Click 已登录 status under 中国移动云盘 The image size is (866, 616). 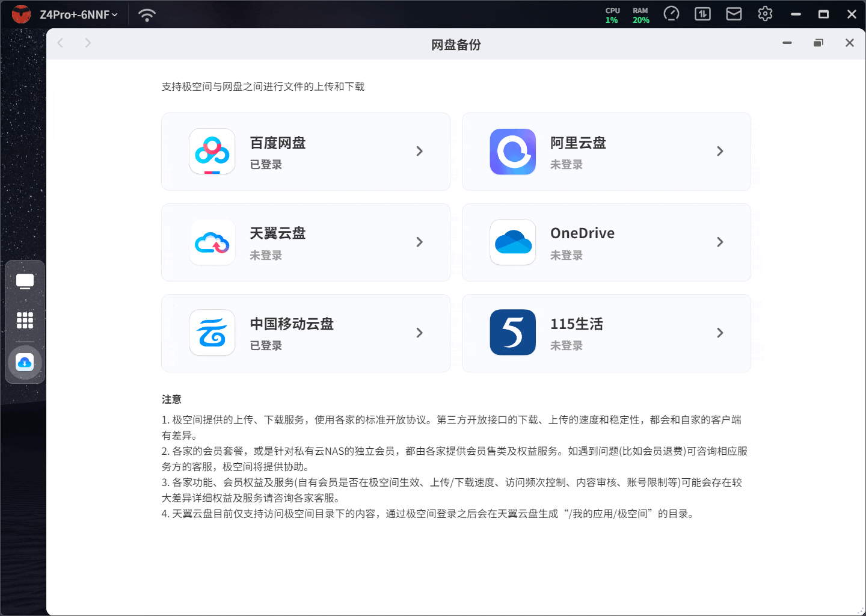tap(266, 346)
